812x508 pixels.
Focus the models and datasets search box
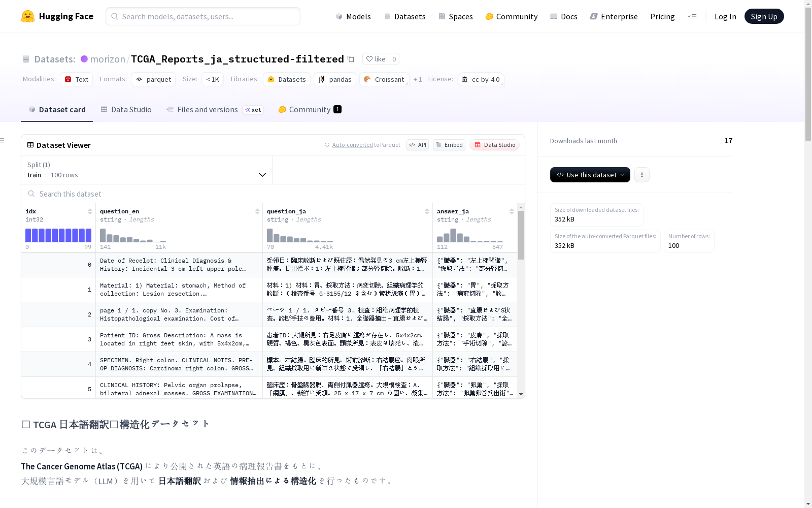click(203, 16)
